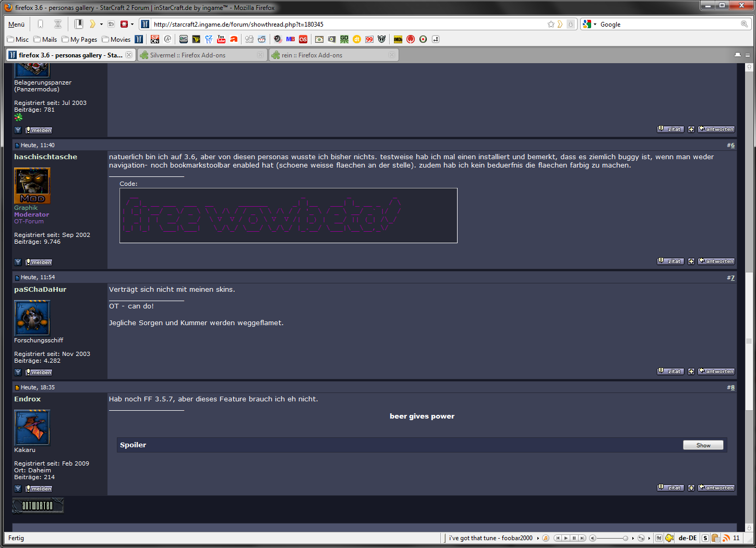Screen dimensions: 756x548
Task: Click the magnifier icon in Google search box
Action: [744, 24]
